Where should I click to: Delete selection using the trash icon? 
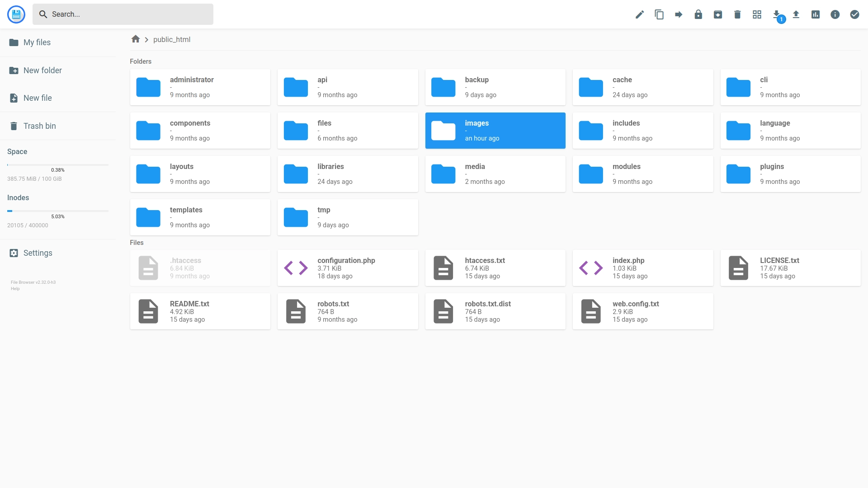pyautogui.click(x=737, y=14)
